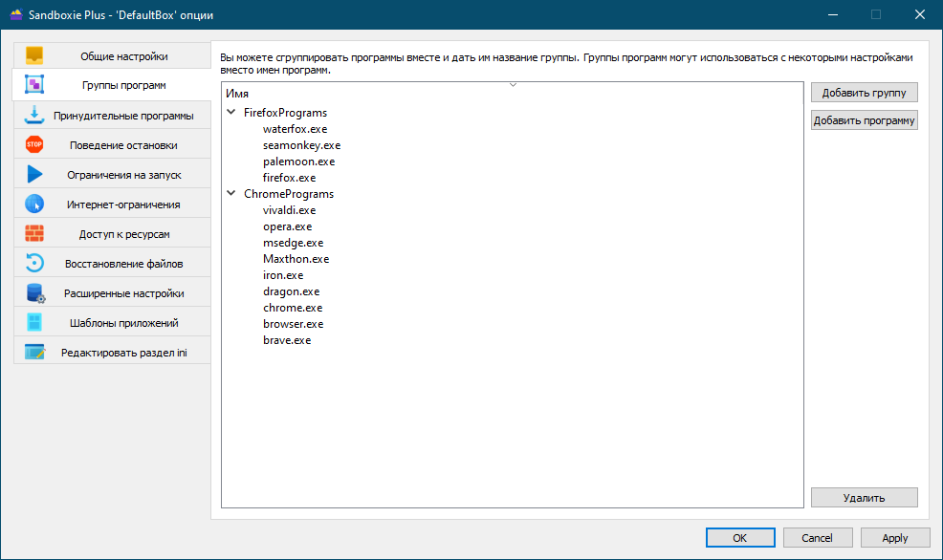Click the circular-arrow Восстановление файлов icon

coord(34,263)
